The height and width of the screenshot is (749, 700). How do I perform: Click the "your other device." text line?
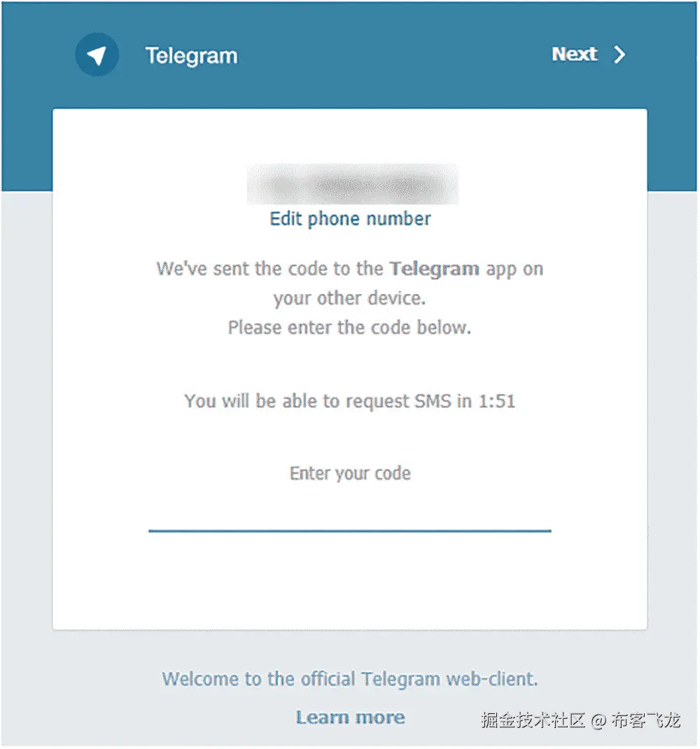tap(350, 298)
